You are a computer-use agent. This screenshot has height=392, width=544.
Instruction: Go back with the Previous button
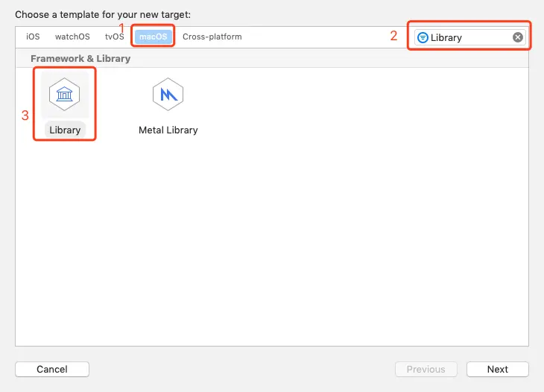(x=426, y=369)
